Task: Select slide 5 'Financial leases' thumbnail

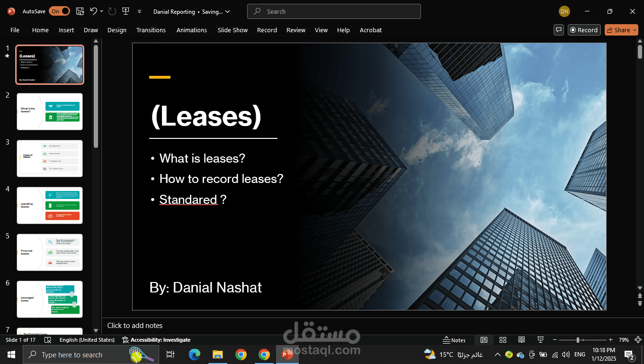Action: coord(50,252)
